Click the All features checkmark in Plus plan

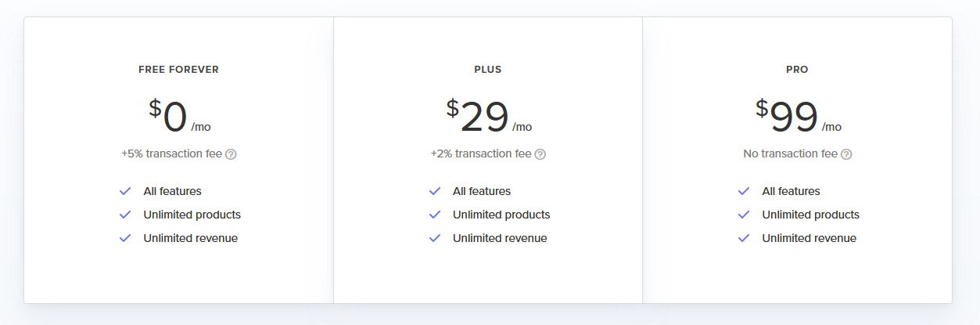click(x=435, y=191)
